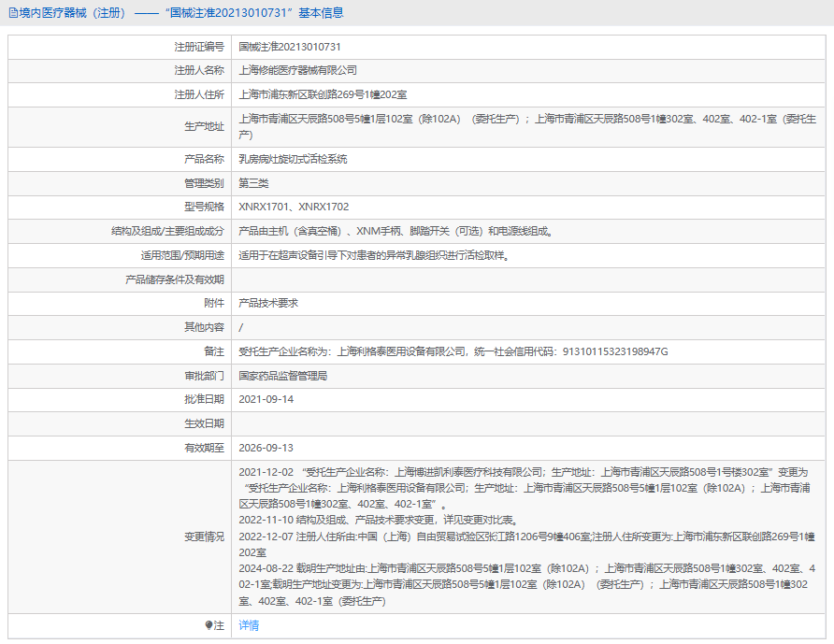Select the registrant name 上海修能医疗器械有限公司

click(x=297, y=70)
